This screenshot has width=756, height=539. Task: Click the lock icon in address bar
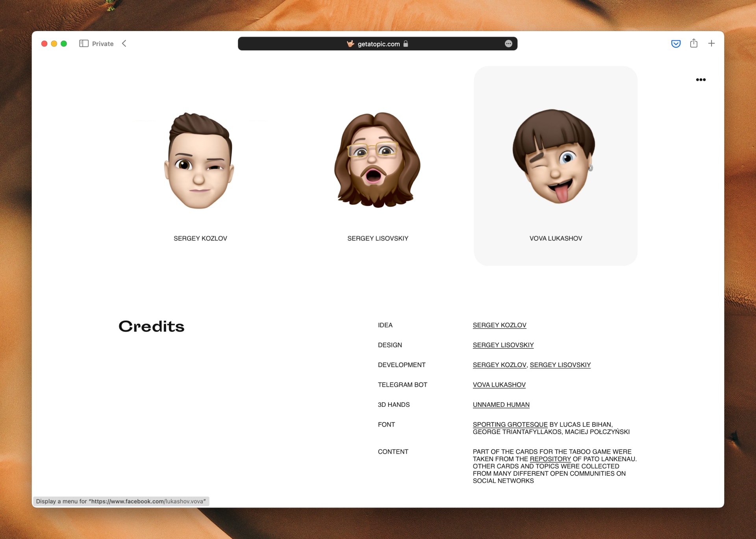406,44
